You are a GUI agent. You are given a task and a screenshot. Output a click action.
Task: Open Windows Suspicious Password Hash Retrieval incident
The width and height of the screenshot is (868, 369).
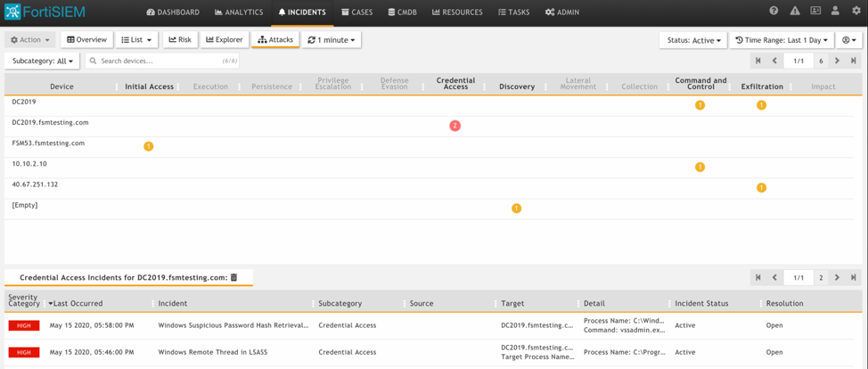[x=233, y=325]
